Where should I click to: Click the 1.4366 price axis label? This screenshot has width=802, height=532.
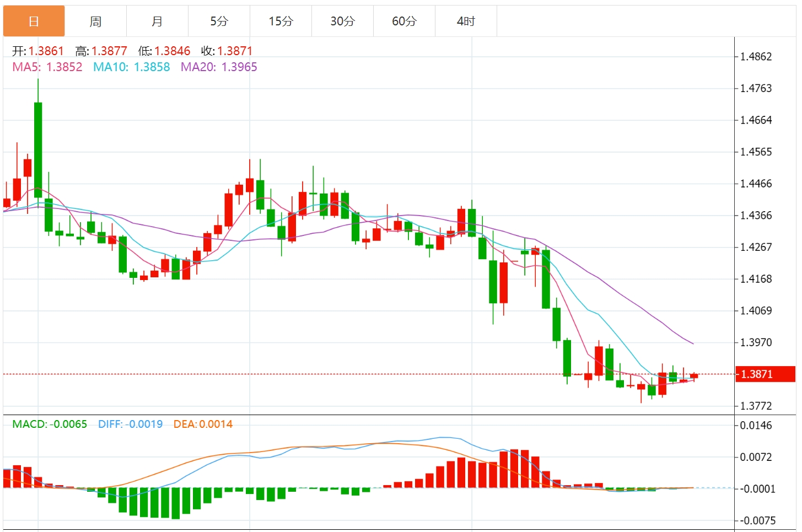coord(756,216)
